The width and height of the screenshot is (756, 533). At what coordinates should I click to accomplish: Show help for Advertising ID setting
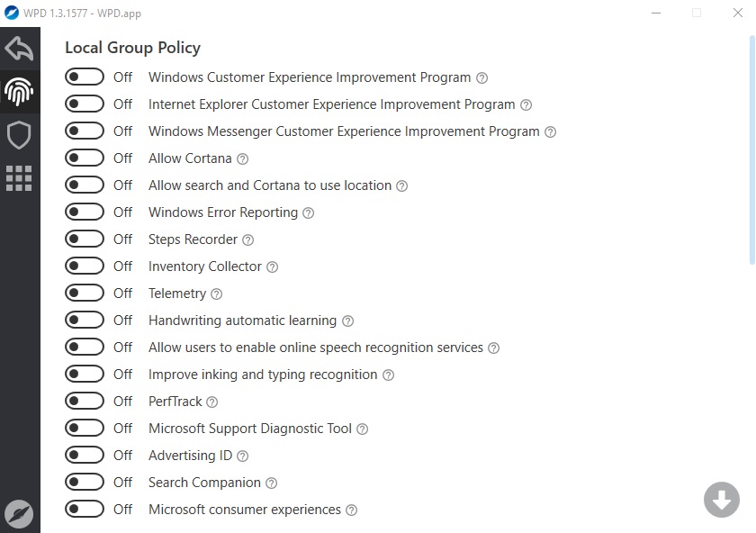pos(242,456)
